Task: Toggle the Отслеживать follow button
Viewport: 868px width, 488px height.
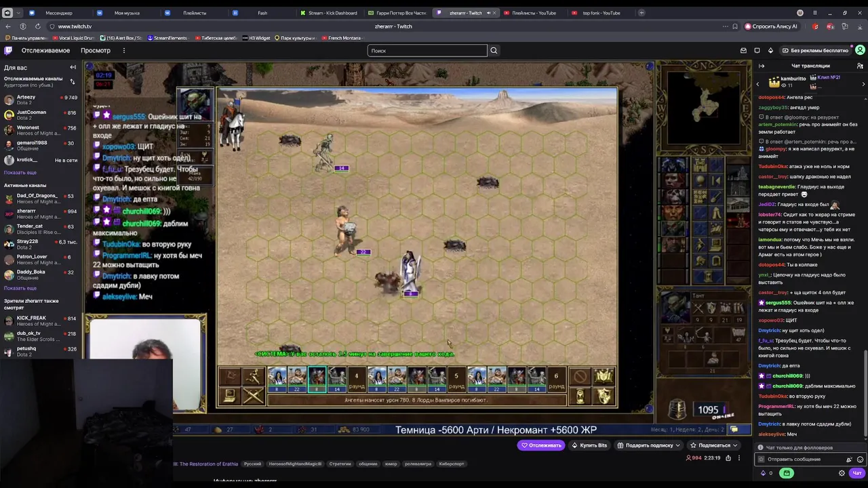Action: coord(541,445)
